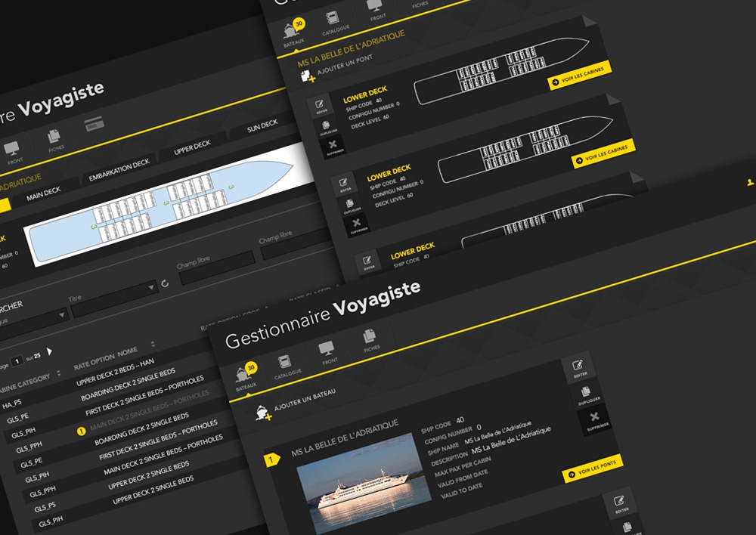Sort by the Cabine Category column arrows
The width and height of the screenshot is (756, 535).
(x=59, y=373)
